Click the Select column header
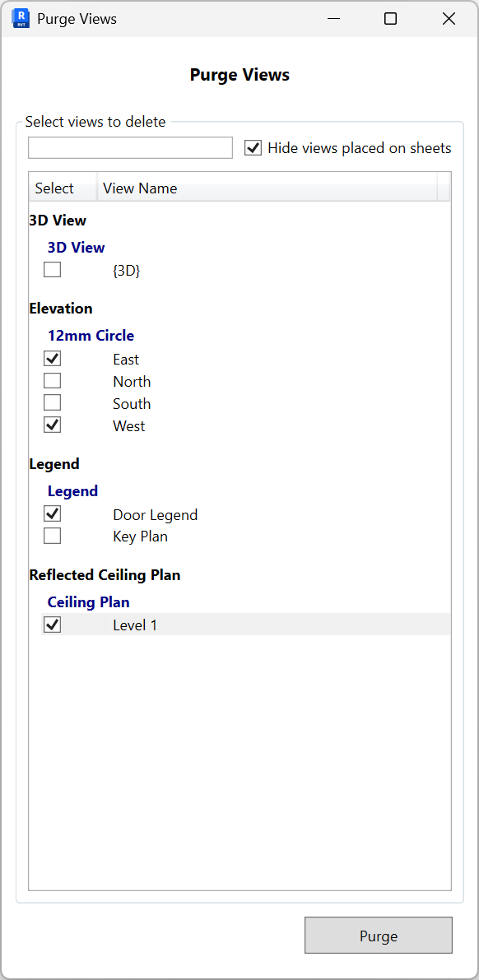Image resolution: width=479 pixels, height=980 pixels. point(53,188)
